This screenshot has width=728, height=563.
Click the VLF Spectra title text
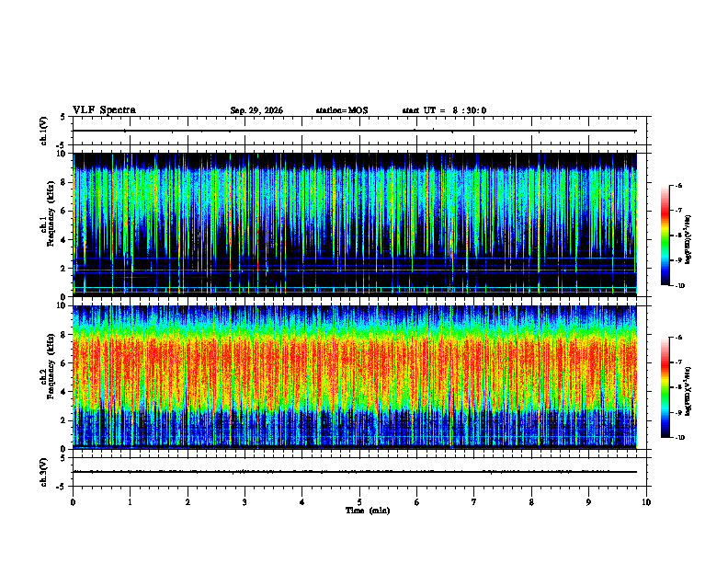104,110
